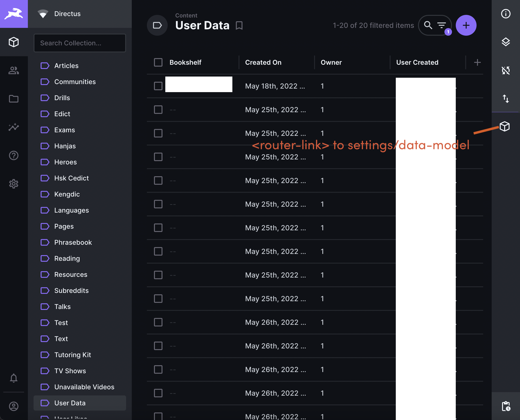Open the activity log clipboard icon
The width and height of the screenshot is (520, 420).
pyautogui.click(x=506, y=406)
